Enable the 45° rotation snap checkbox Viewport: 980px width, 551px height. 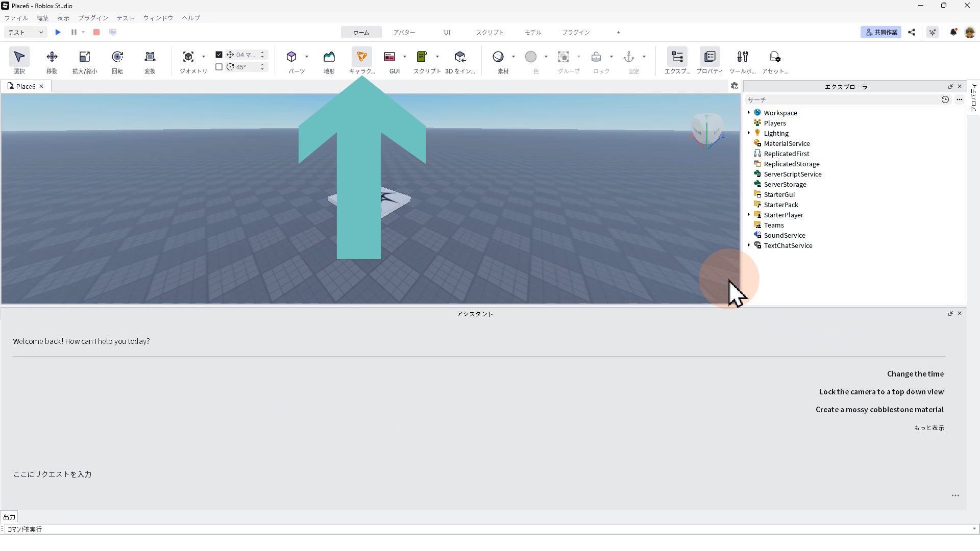219,67
